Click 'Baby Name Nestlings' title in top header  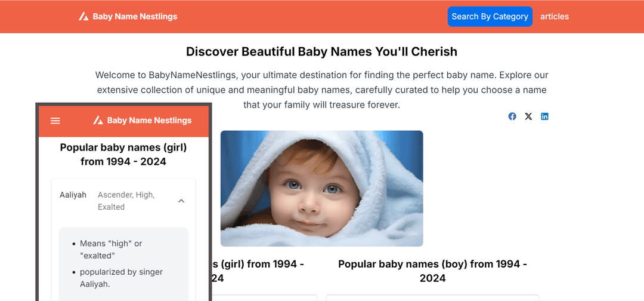(135, 17)
